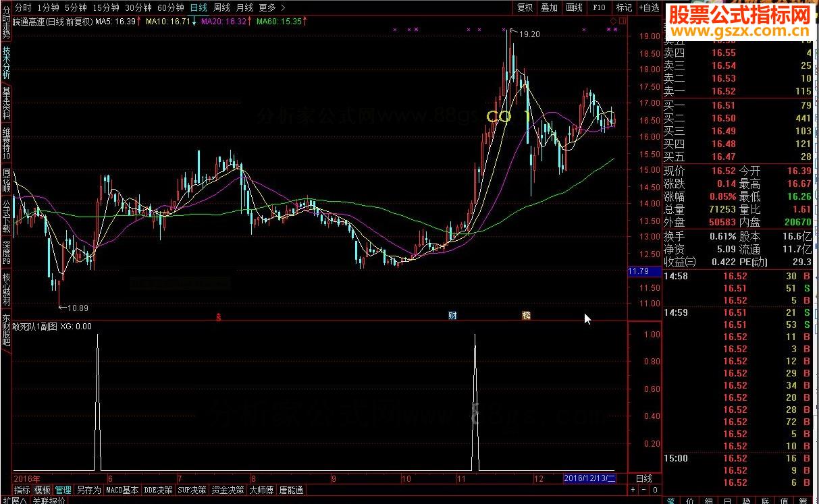
Task: Select the 15分钟 period
Action: tap(106, 7)
